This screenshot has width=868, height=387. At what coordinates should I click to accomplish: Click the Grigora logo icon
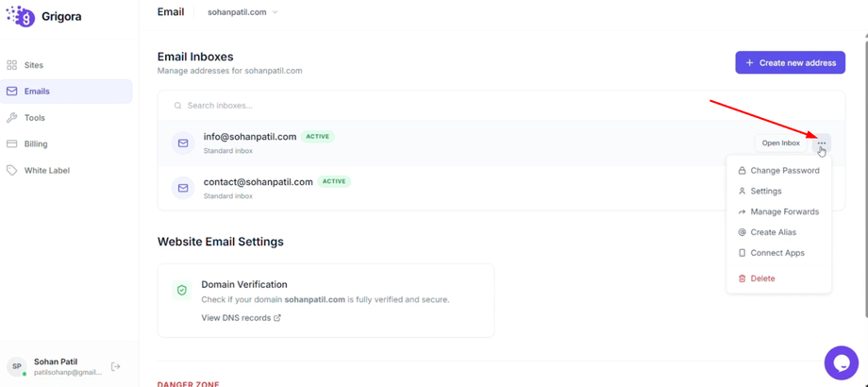[21, 17]
